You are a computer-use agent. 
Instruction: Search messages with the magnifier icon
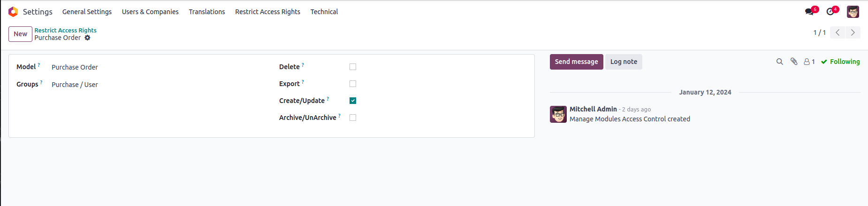tap(780, 62)
